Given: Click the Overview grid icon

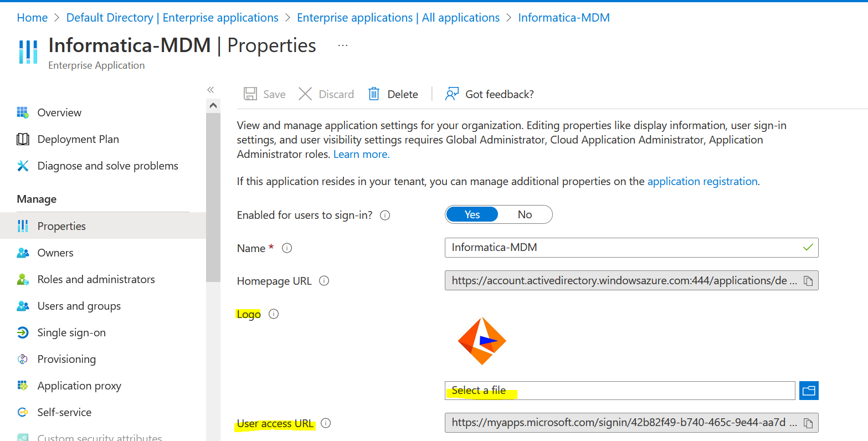Looking at the screenshot, I should [23, 112].
